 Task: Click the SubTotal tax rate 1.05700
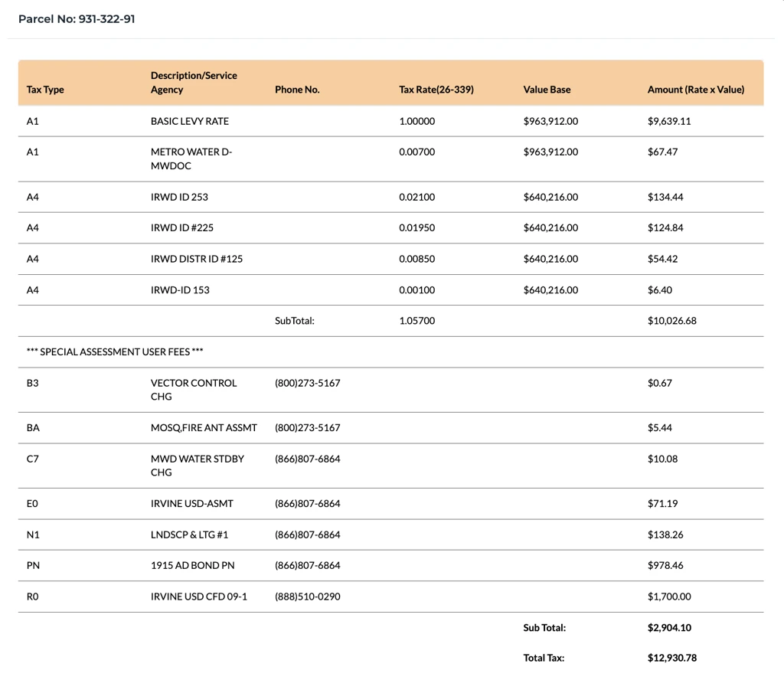tap(416, 321)
